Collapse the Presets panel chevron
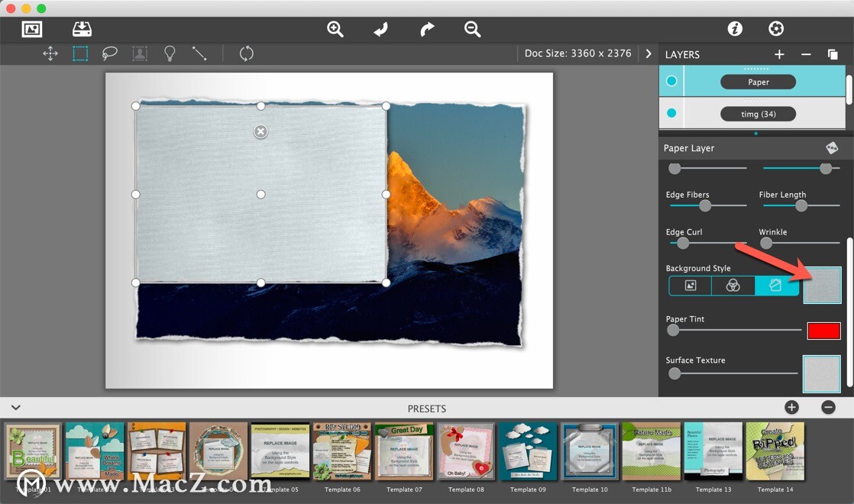The height and width of the screenshot is (504, 854). pyautogui.click(x=16, y=408)
